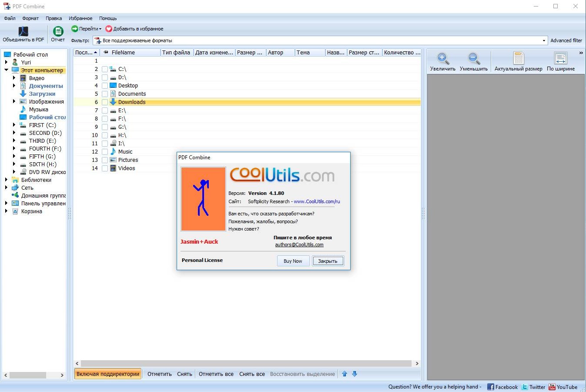This screenshot has width=586, height=392.
Task: Open the Формат menu
Action: pos(30,18)
